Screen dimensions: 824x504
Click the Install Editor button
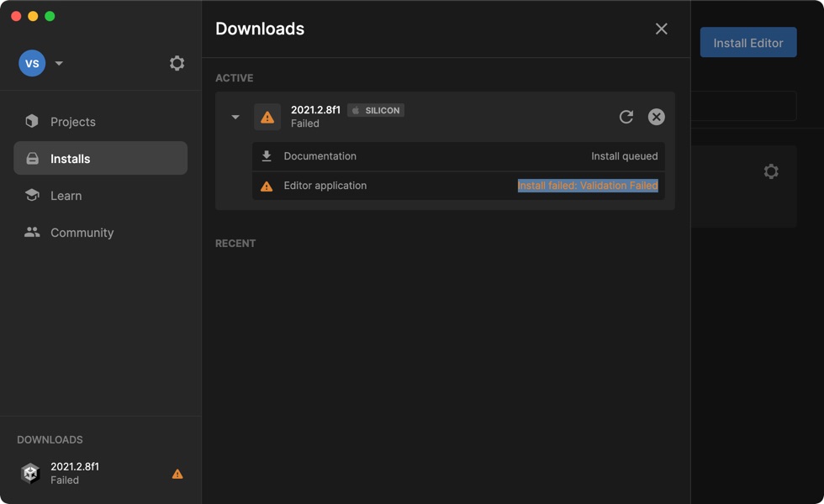pyautogui.click(x=748, y=42)
